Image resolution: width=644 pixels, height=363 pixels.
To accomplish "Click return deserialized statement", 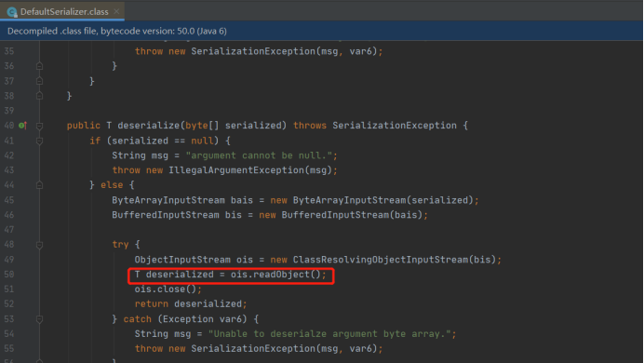I will click(191, 303).
